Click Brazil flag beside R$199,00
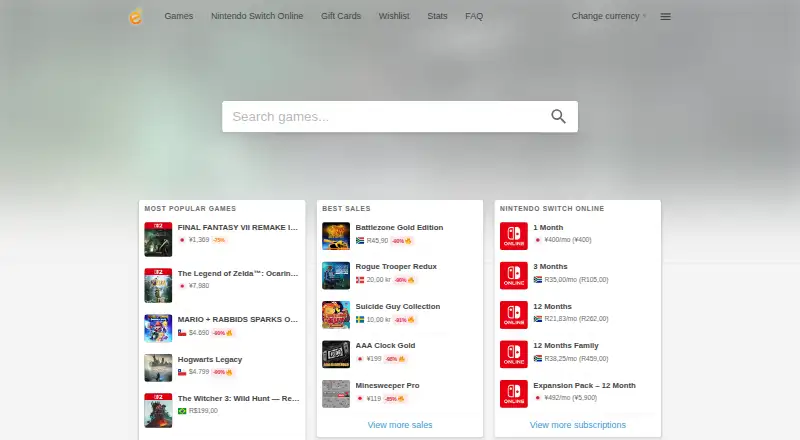The width and height of the screenshot is (800, 440). coord(182,411)
